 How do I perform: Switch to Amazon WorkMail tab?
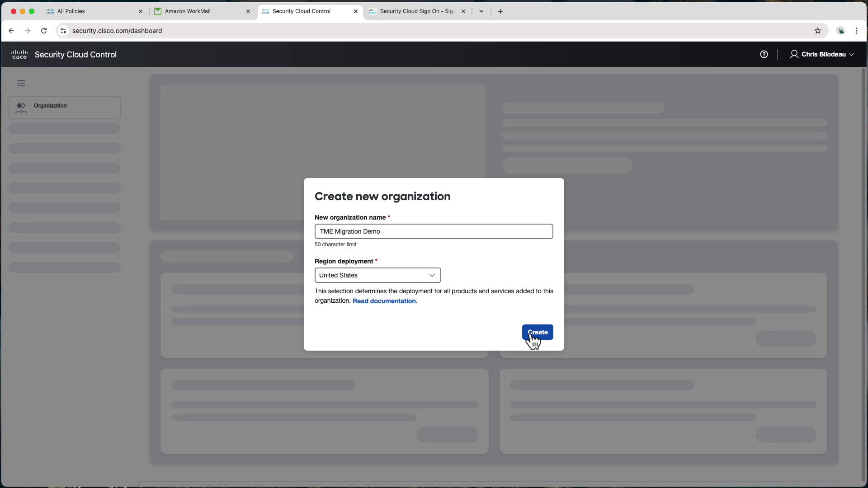click(x=203, y=11)
